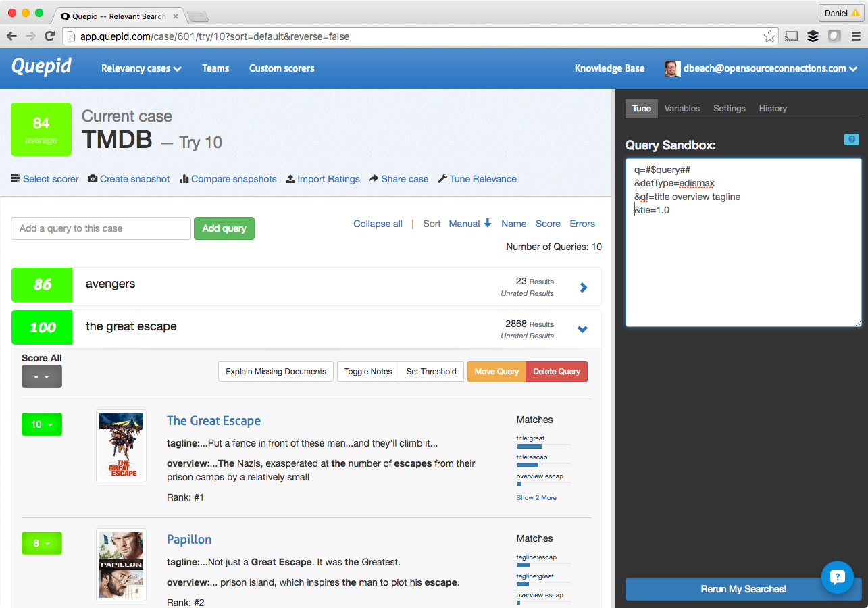Image resolution: width=868 pixels, height=608 pixels.
Task: Click the upload icon for Import Ratings
Action: pyautogui.click(x=290, y=179)
